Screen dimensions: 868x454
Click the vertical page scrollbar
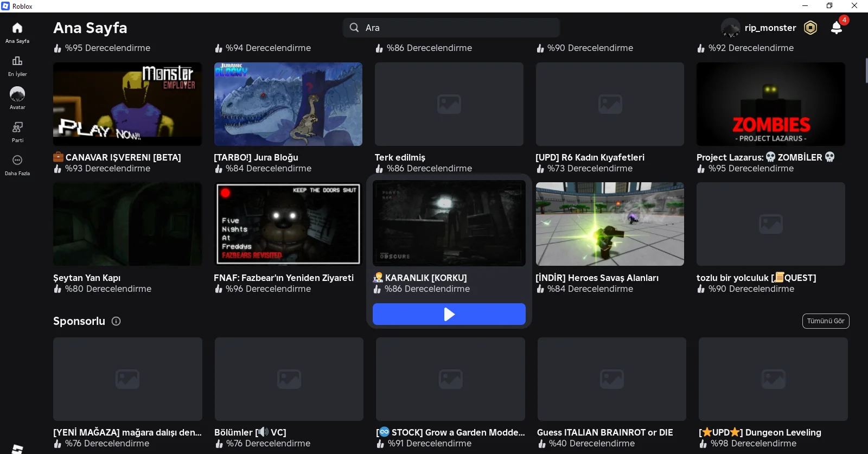(x=866, y=71)
